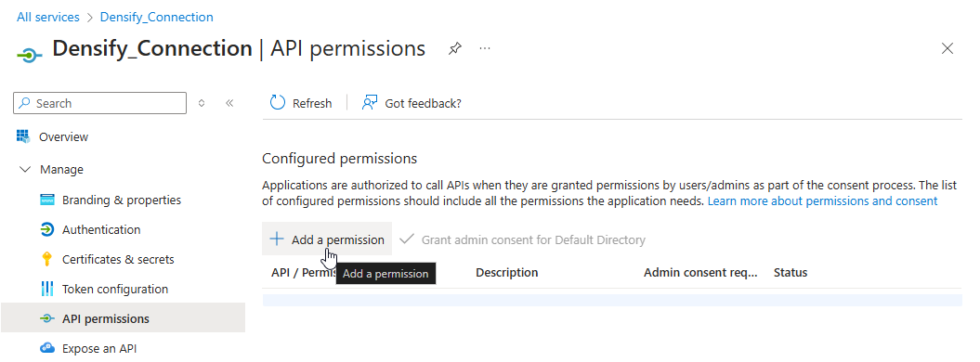This screenshot has height=362, width=980.
Task: Collapse the sidebar with double chevron
Action: 229,103
